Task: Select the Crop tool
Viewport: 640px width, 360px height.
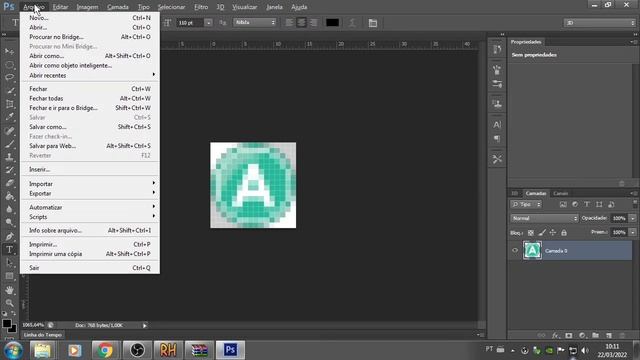Action: tap(9, 104)
